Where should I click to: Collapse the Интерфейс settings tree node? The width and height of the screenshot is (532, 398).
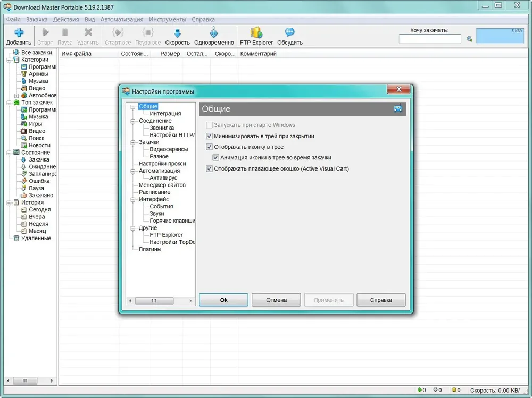[x=133, y=200]
